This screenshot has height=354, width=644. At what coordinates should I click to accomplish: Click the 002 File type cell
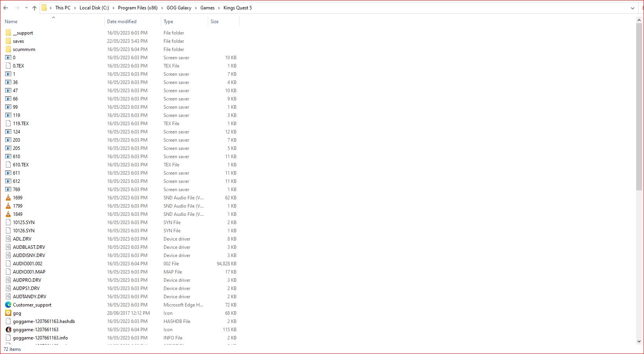(171, 264)
